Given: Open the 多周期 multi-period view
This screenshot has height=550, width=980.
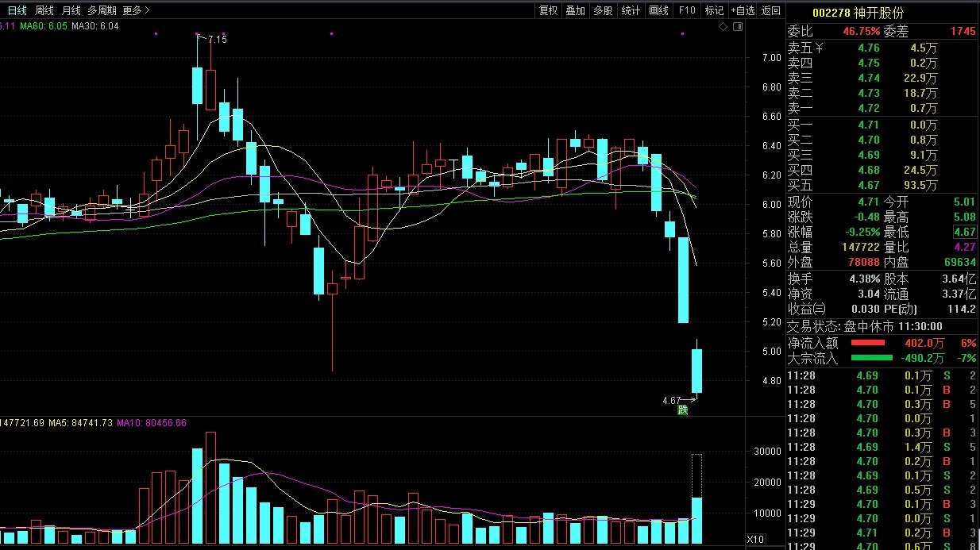Looking at the screenshot, I should pos(102,10).
